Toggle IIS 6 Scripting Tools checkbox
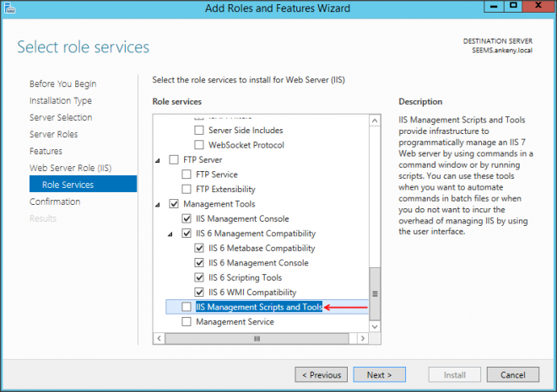 (200, 278)
